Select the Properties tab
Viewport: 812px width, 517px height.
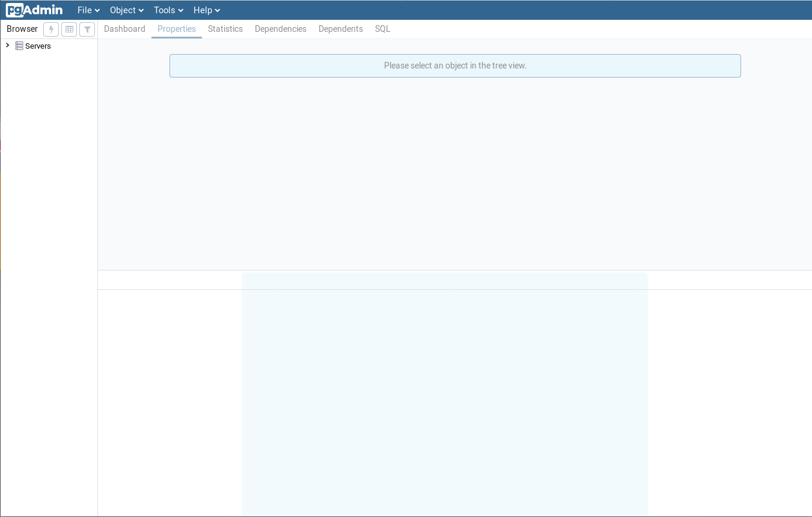click(176, 28)
